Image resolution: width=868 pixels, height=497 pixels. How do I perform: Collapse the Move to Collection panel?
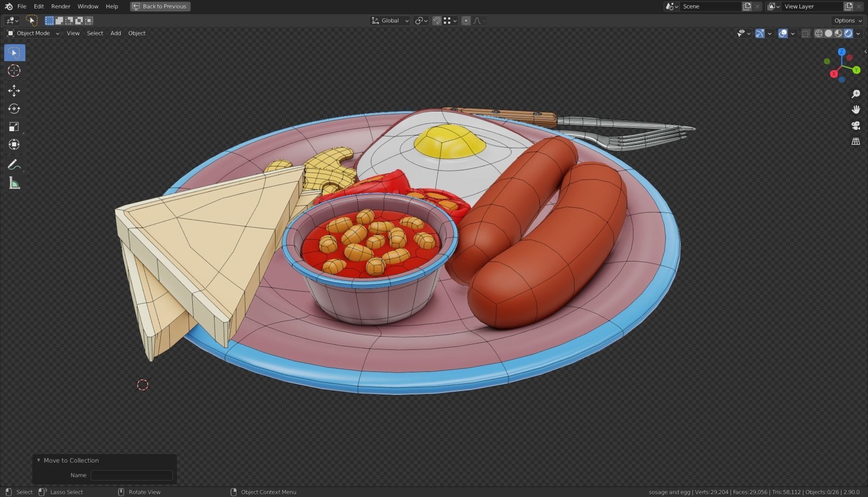[39, 460]
